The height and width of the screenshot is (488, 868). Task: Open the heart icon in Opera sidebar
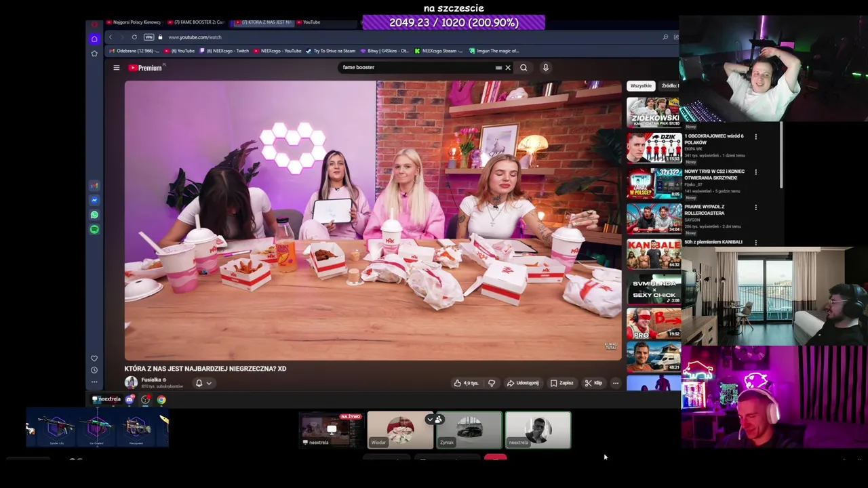point(94,359)
